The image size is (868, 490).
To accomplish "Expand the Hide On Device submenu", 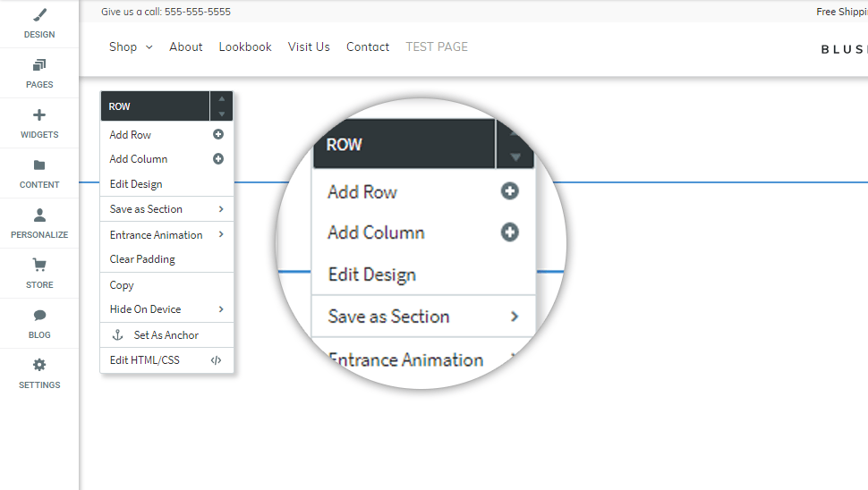I will 220,309.
